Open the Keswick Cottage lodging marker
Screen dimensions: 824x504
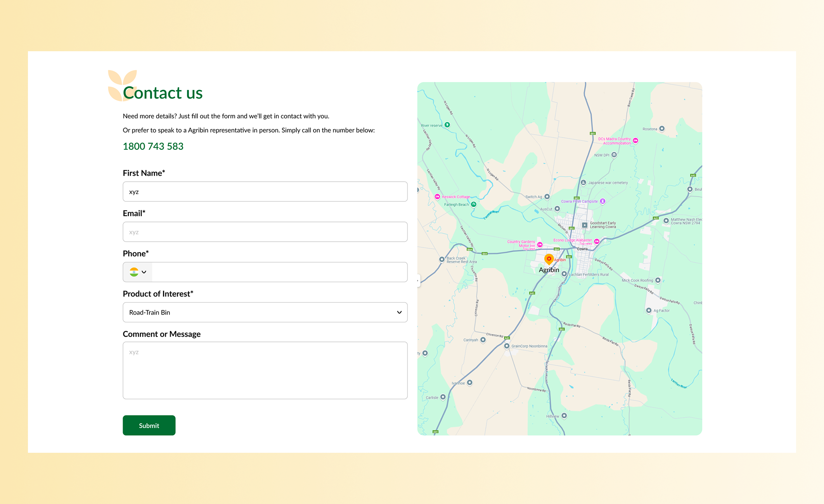click(437, 197)
